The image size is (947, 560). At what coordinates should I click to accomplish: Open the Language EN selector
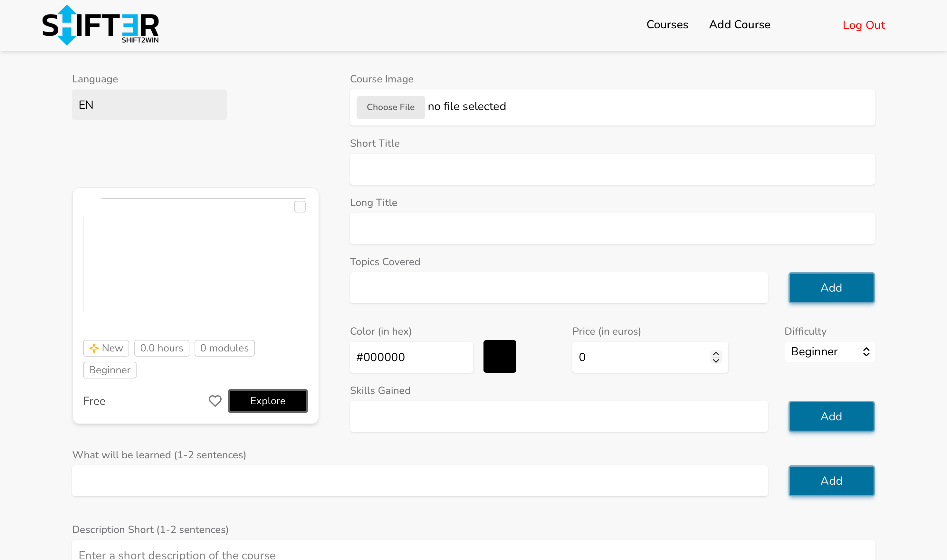click(x=149, y=105)
